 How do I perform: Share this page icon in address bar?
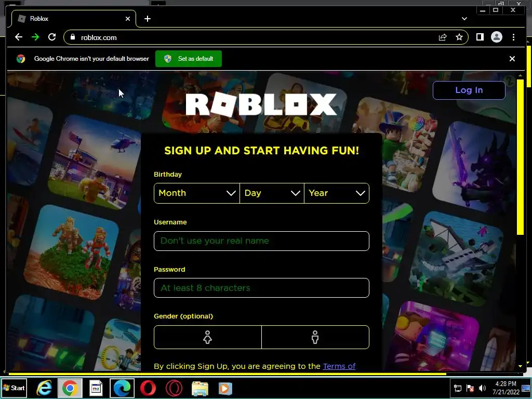(443, 37)
